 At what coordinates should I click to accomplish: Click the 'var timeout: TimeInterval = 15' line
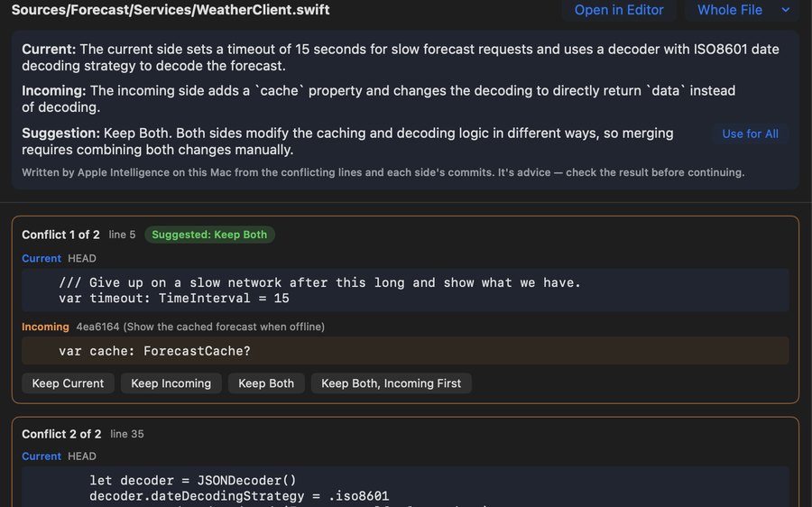[173, 299]
